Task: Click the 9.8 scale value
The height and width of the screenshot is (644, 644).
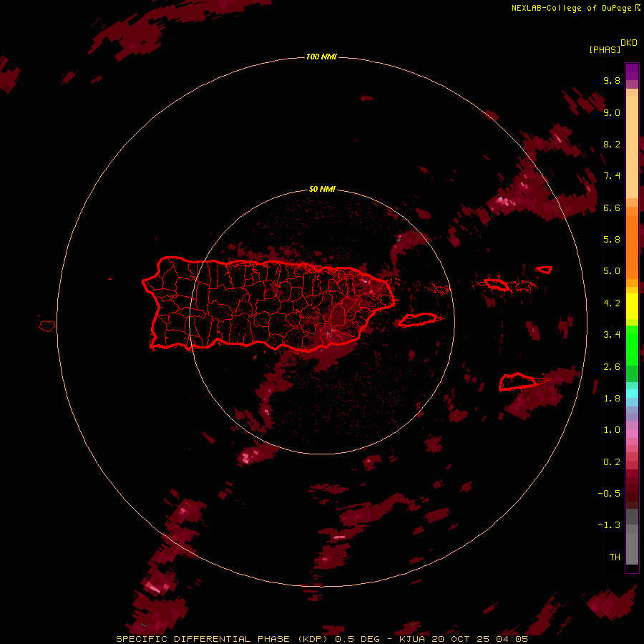Action: [612, 80]
